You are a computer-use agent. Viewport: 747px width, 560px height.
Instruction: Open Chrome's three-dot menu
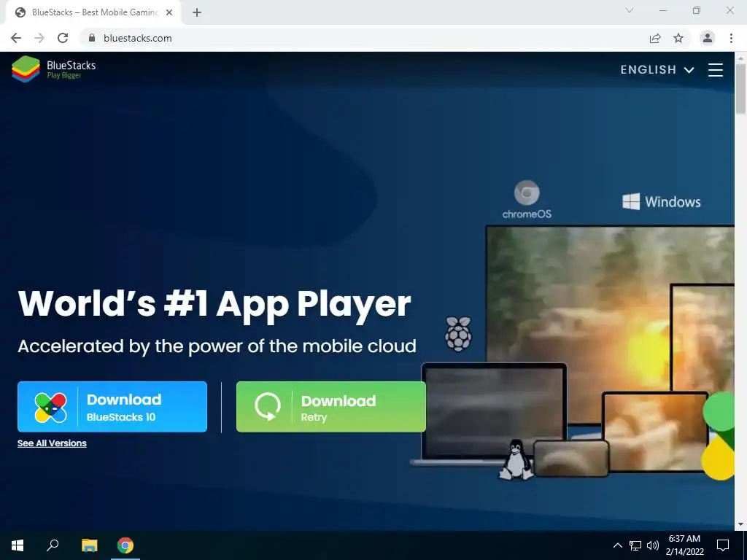731,38
